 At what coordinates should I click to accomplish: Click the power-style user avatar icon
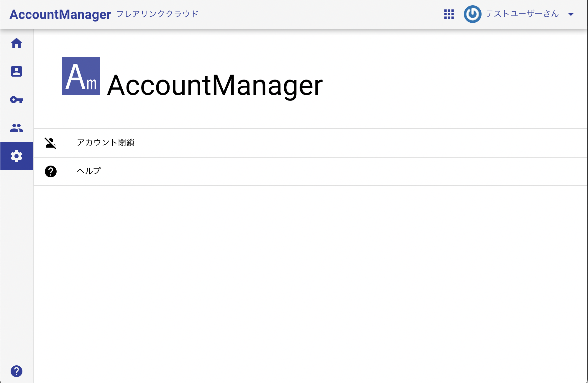[472, 14]
